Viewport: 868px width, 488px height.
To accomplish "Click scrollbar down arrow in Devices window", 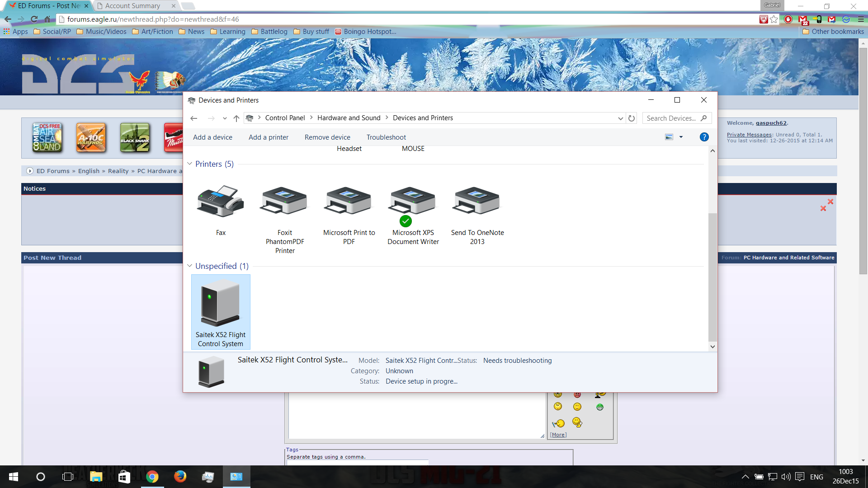I will click(x=712, y=347).
